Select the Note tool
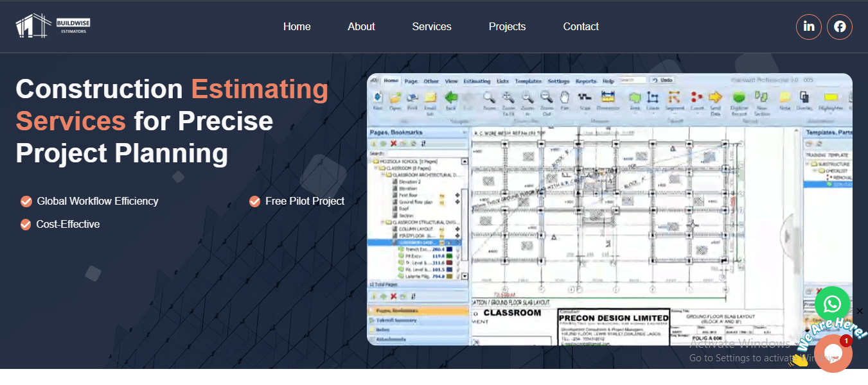868x385 pixels. click(x=784, y=96)
